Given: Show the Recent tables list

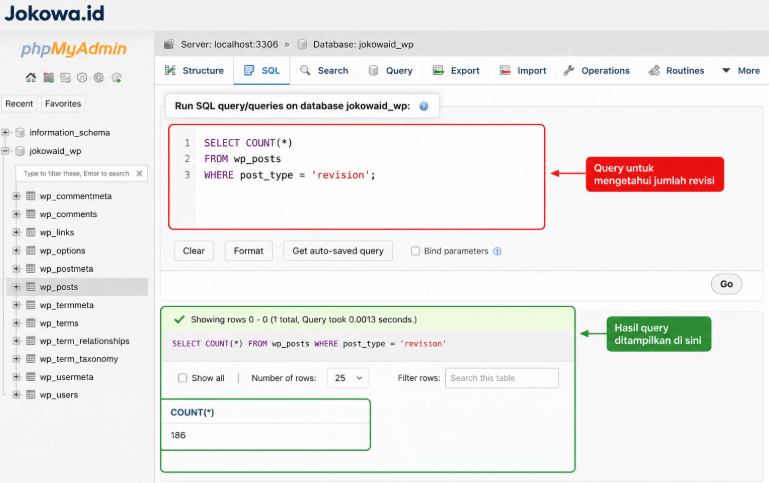Looking at the screenshot, I should tap(19, 104).
